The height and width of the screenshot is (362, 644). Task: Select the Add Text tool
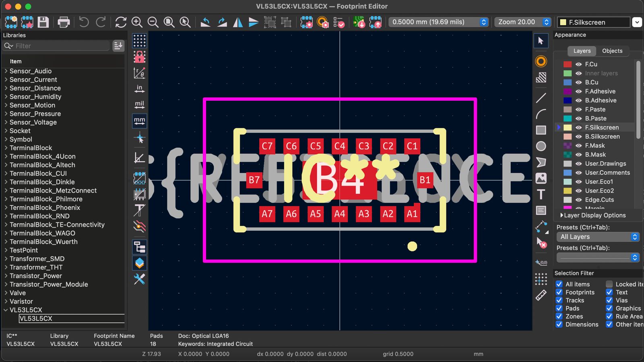tap(541, 194)
